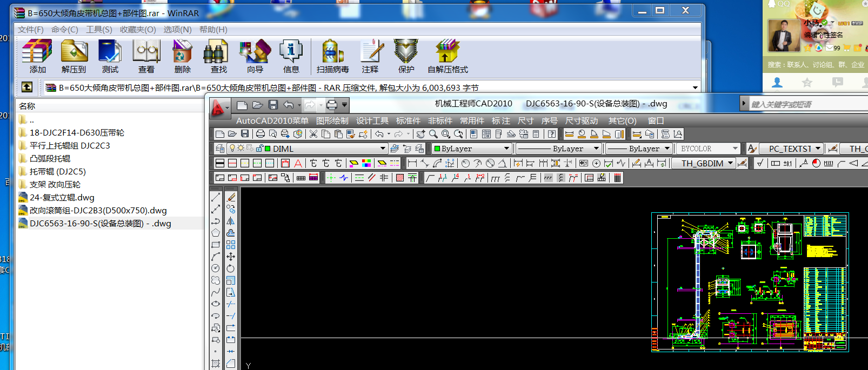Viewport: 868px width, 370px height.
Task: Select the Line drawing tool
Action: click(x=216, y=197)
